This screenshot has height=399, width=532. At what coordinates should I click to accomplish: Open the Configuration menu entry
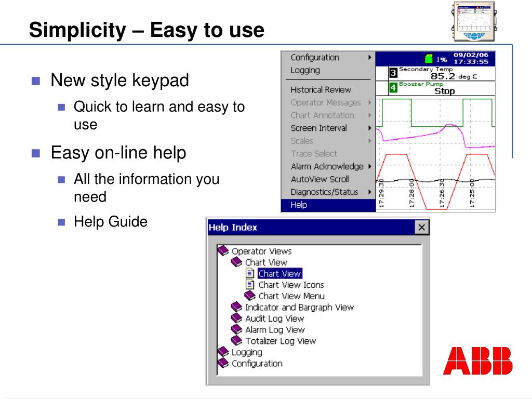[328, 57]
